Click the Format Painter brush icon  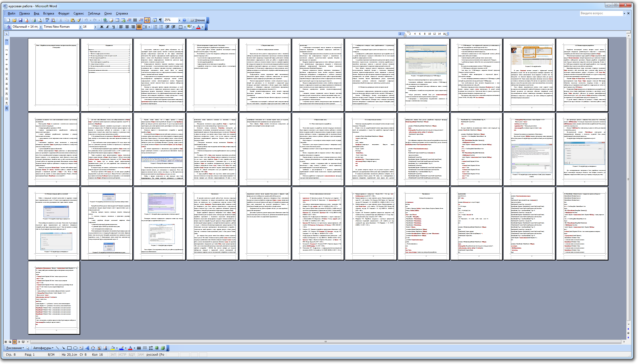(79, 20)
